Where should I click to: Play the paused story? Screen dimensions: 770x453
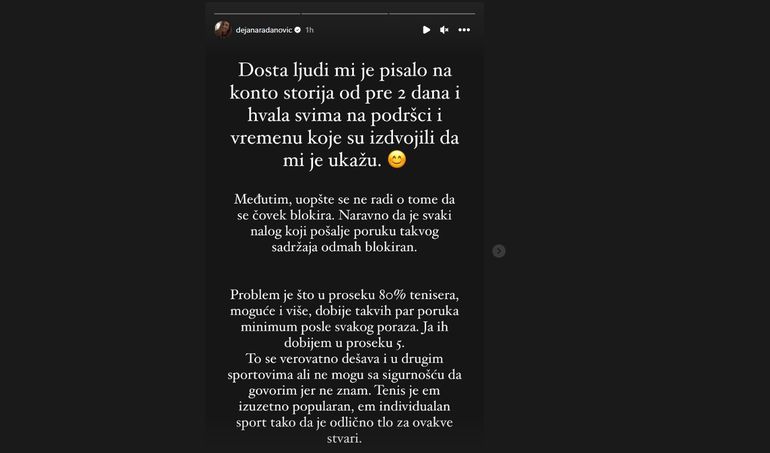click(x=426, y=30)
